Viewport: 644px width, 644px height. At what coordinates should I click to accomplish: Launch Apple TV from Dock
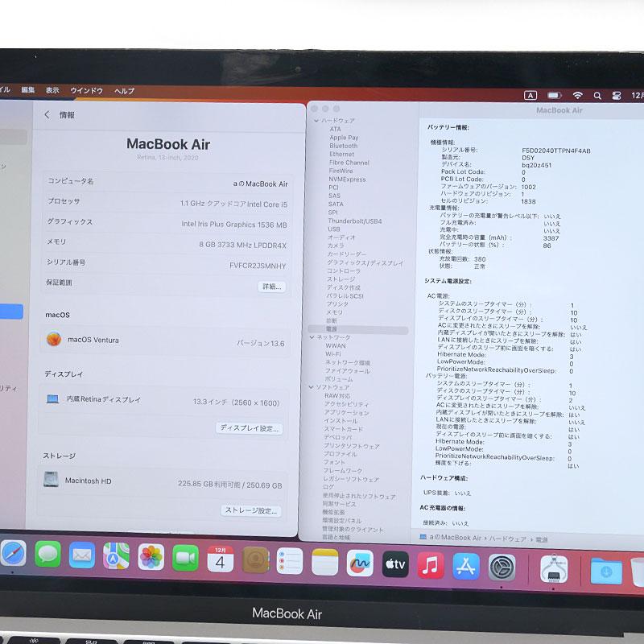[x=395, y=564]
